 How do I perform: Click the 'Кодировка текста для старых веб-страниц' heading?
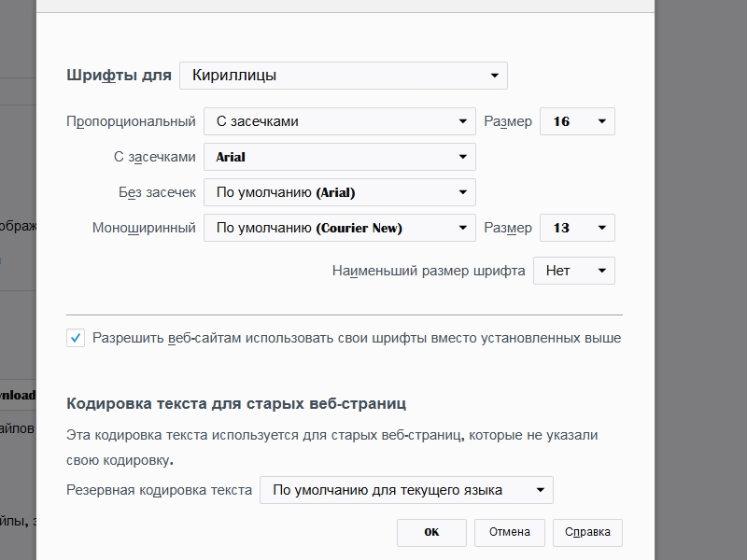pyautogui.click(x=236, y=404)
